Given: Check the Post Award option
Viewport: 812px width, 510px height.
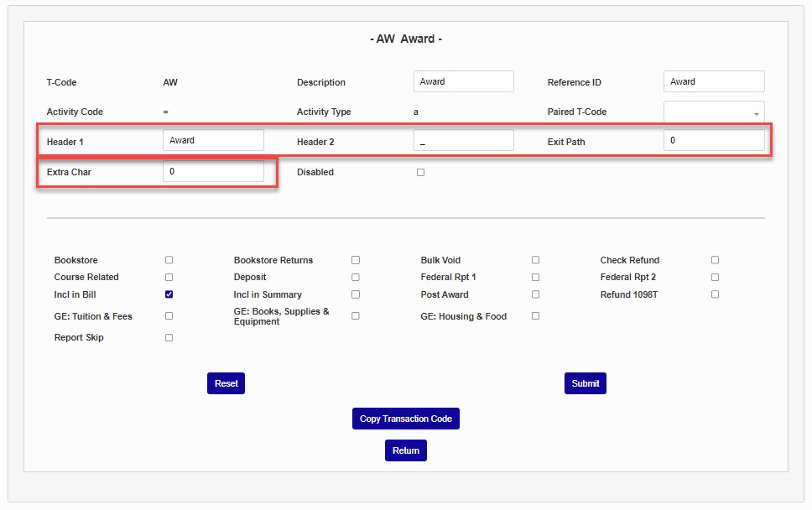Looking at the screenshot, I should pos(536,294).
